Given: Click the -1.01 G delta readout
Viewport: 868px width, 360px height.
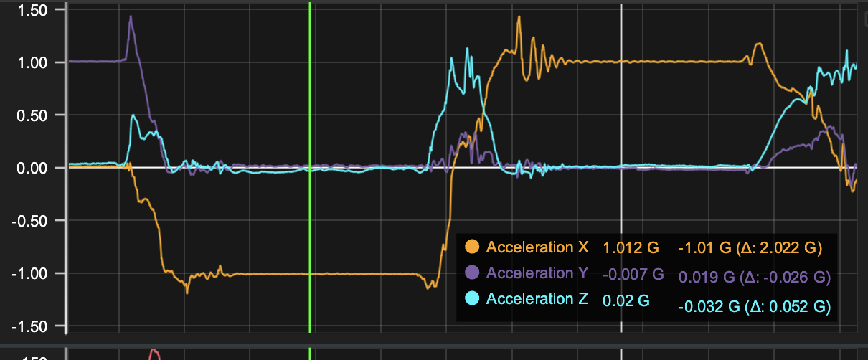Looking at the screenshot, I should tap(750, 248).
